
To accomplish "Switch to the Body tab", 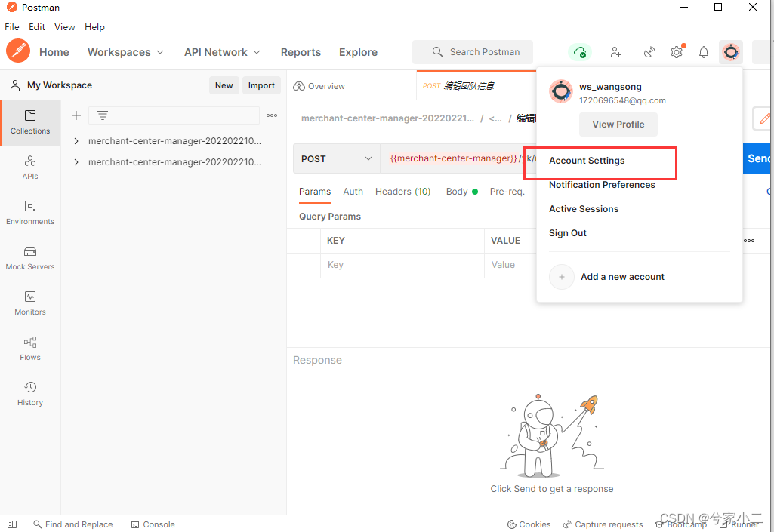I will click(461, 192).
